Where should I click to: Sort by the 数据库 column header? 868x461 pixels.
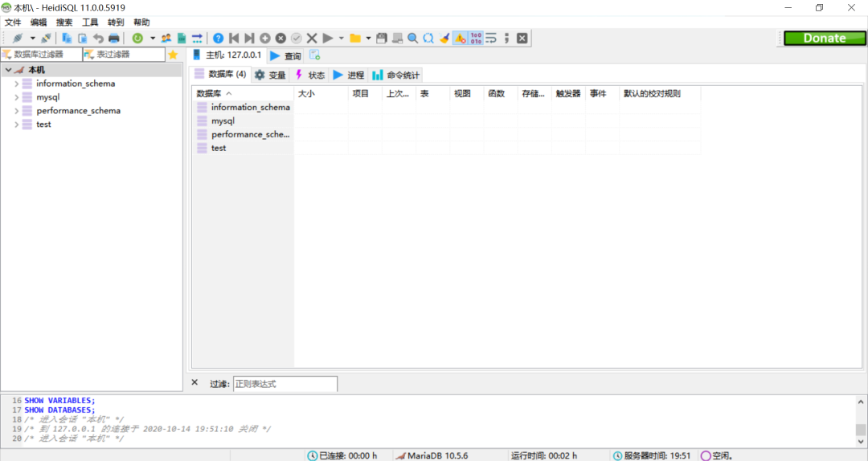pos(243,93)
